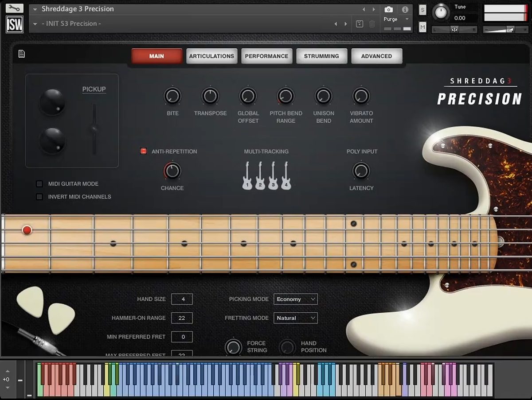Select multi-tracking guitar 4
Image resolution: width=532 pixels, height=400 pixels.
(x=286, y=176)
